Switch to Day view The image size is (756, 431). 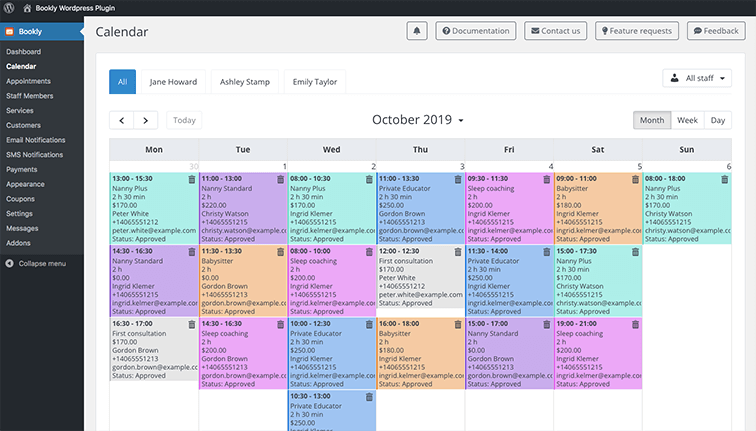[717, 121]
